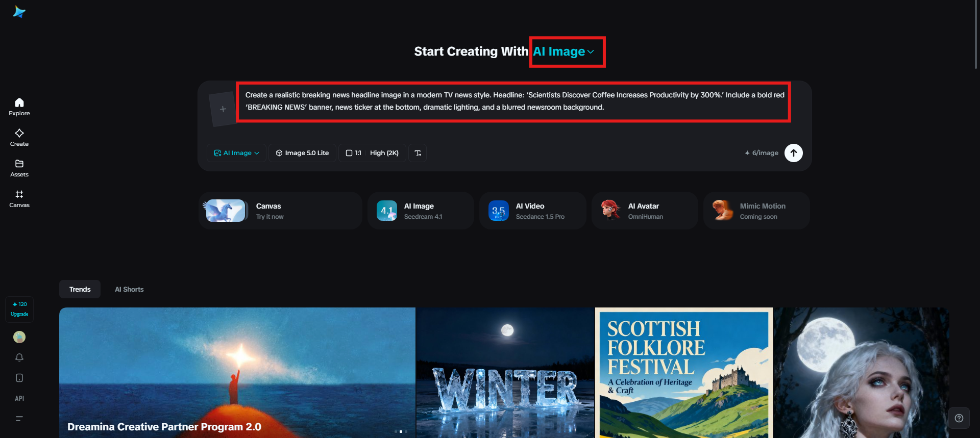Screen dimensions: 980x438
Task: Open the AI Image Seedream 4.1 card
Action: pos(421,211)
